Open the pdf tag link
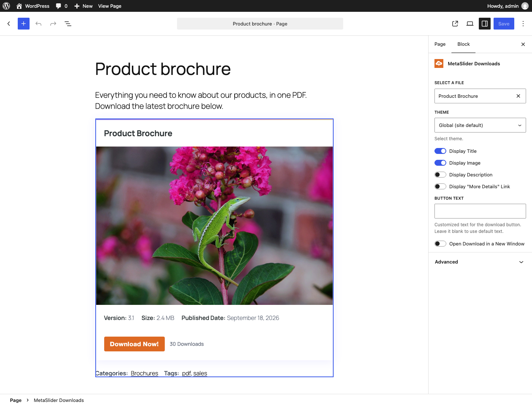Screen dimensions: 532x406 pos(187,373)
